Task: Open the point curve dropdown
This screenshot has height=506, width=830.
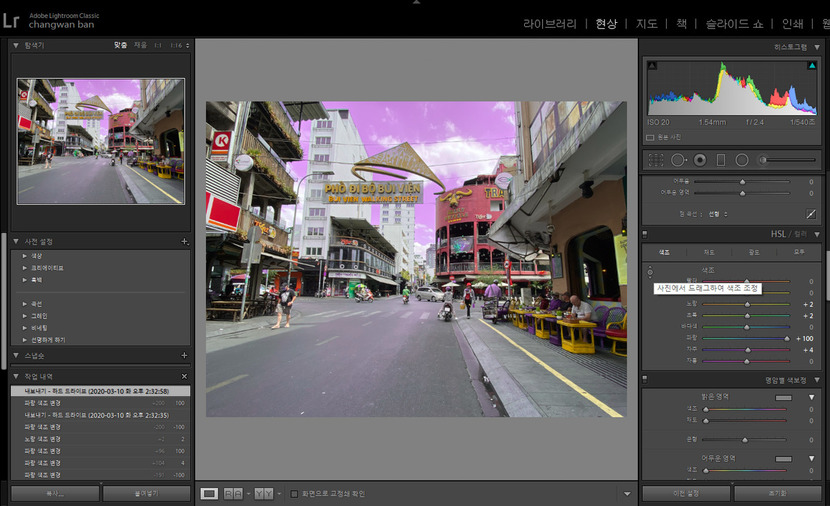Action: (718, 214)
